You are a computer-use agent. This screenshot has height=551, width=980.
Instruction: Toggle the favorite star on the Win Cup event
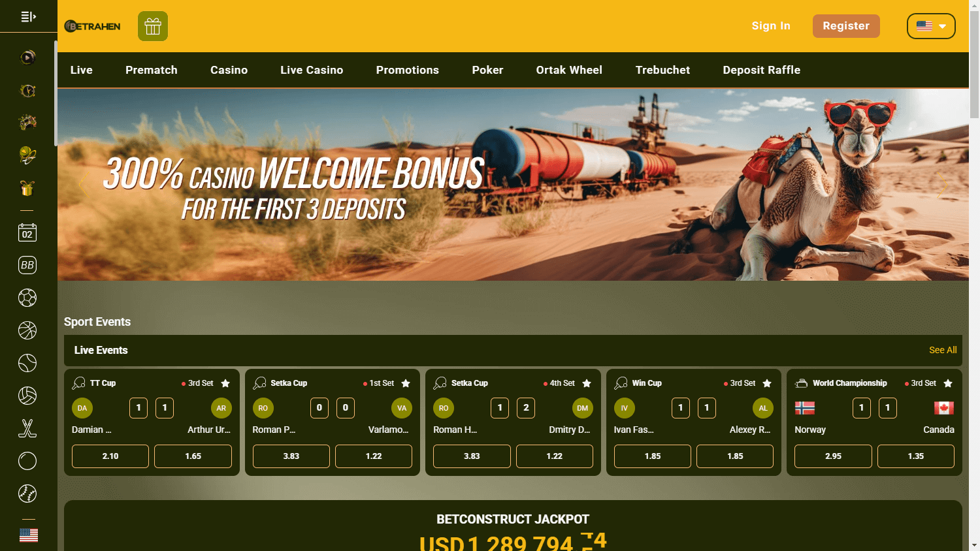tap(767, 383)
